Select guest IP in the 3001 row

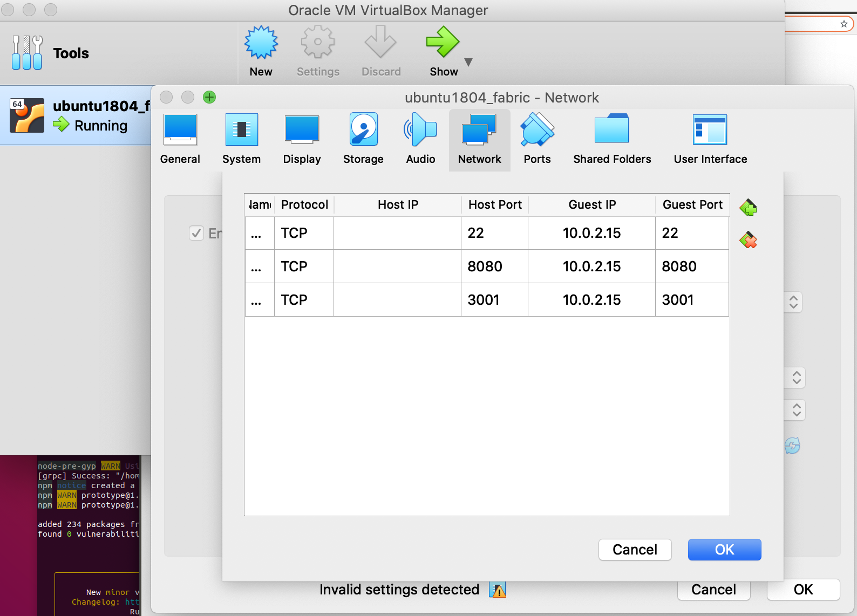[592, 300]
